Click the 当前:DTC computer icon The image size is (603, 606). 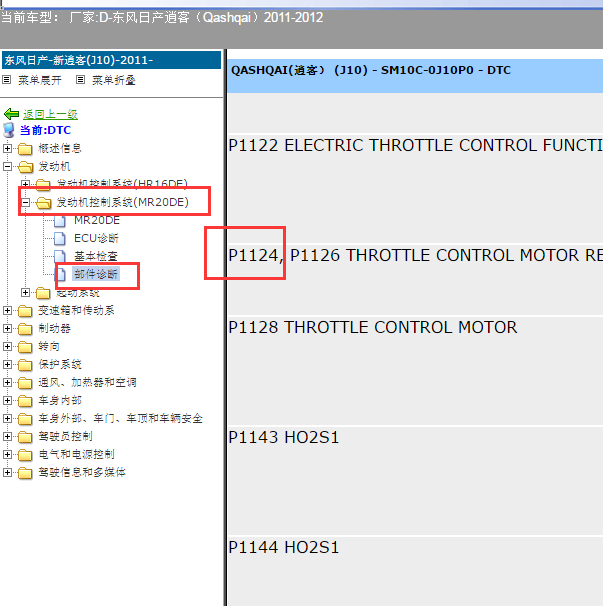9,130
